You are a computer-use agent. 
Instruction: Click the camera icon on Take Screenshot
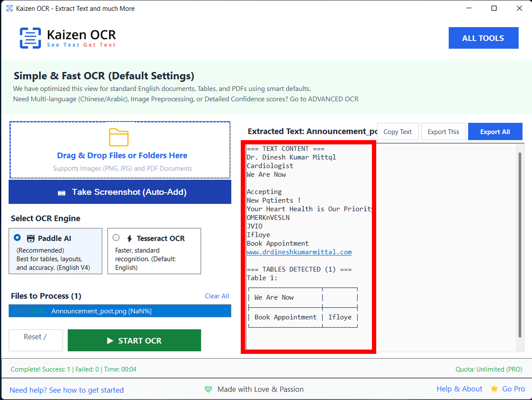pyautogui.click(x=62, y=193)
